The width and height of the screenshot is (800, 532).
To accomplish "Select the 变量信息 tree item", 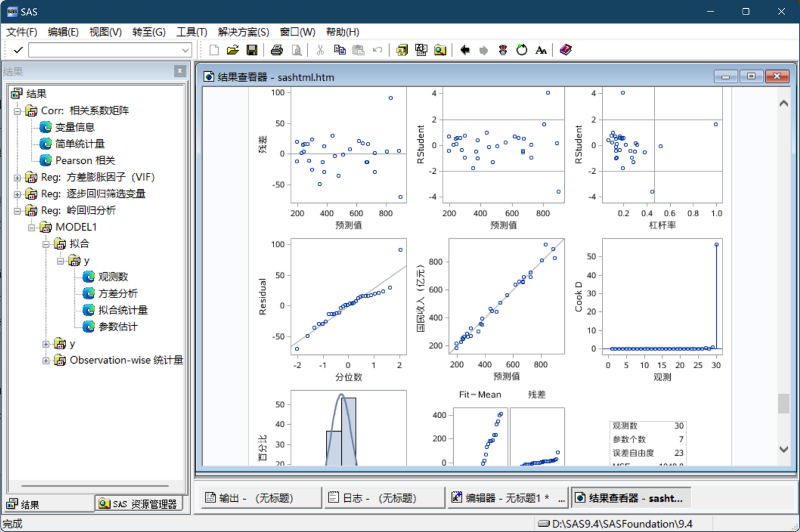I will 74,127.
